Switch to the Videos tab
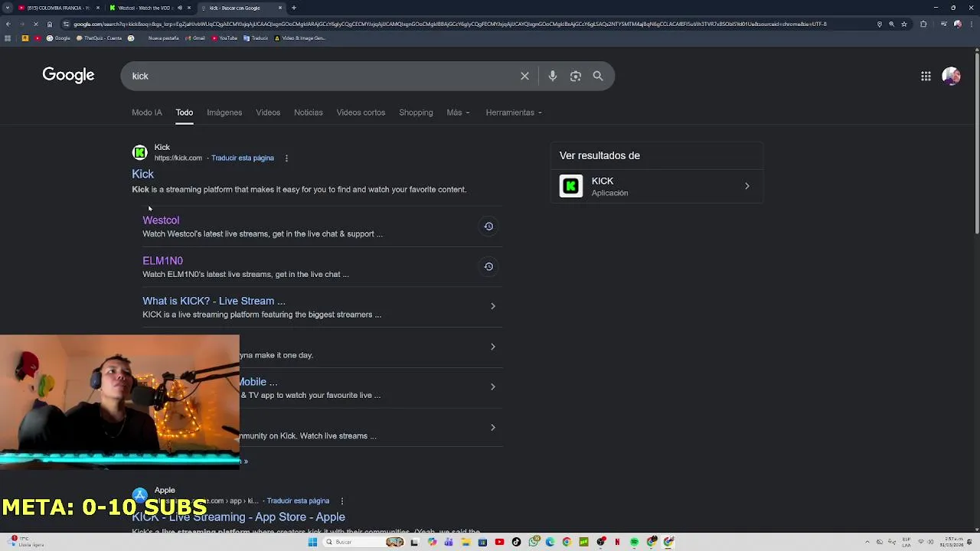This screenshot has height=551, width=980. coord(268,112)
